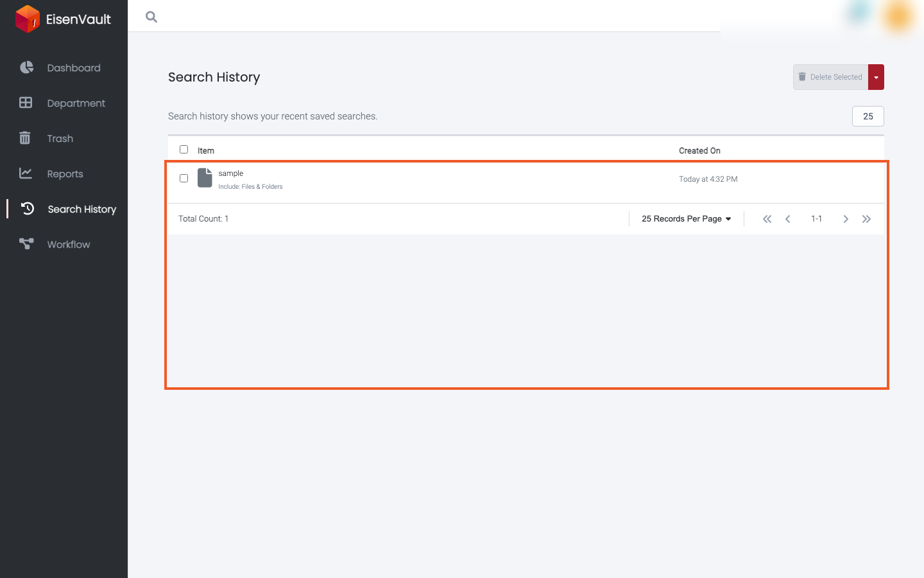Click the Workflow diagram icon

click(x=26, y=243)
